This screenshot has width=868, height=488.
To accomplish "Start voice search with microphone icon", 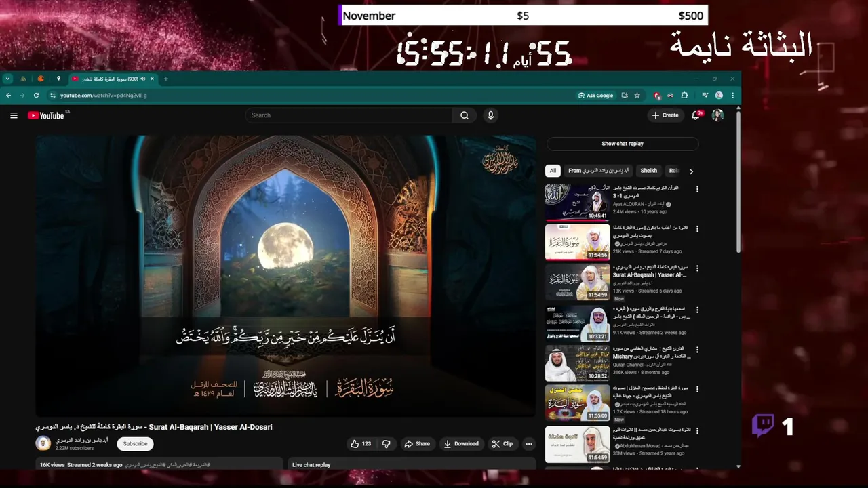I will (x=490, y=115).
